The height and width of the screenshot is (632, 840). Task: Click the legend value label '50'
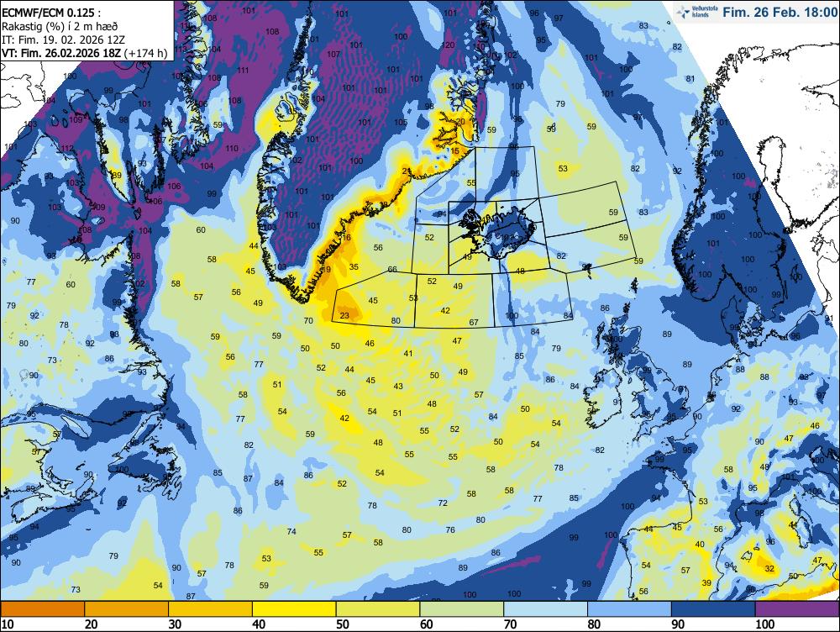click(343, 624)
